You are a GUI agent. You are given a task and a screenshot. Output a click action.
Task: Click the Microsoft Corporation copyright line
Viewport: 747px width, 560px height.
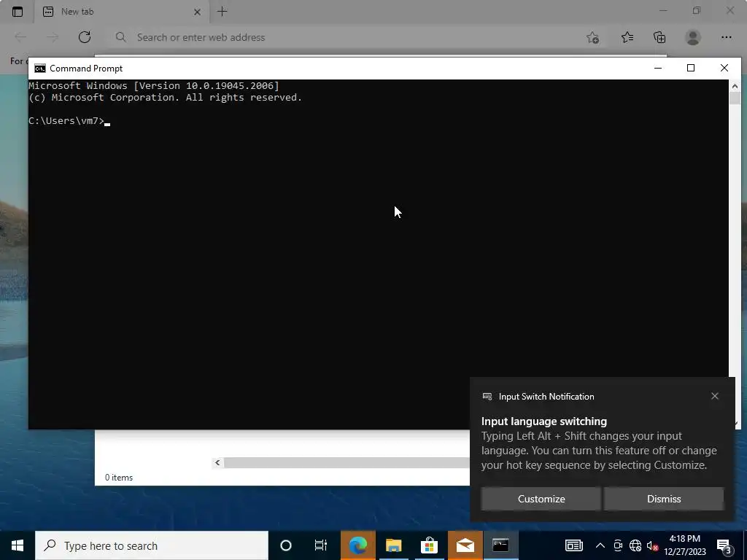[166, 98]
